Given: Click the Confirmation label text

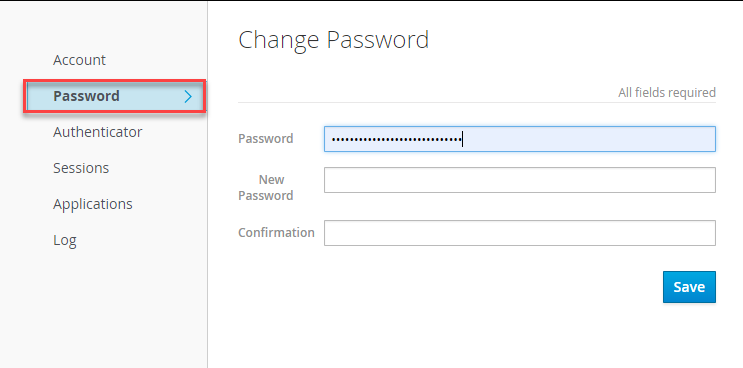Looking at the screenshot, I should pos(276,233).
